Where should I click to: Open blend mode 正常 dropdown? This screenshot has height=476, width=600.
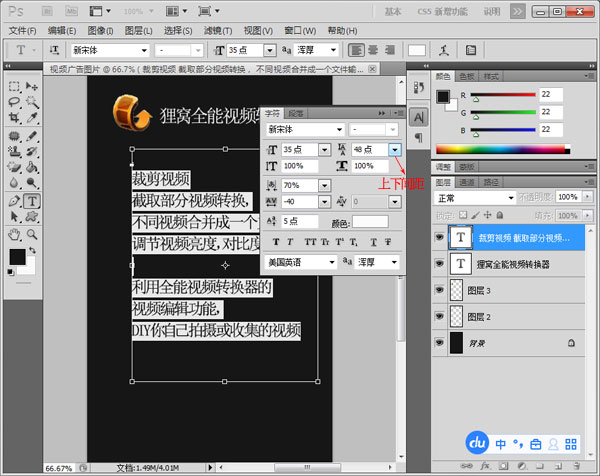pos(510,198)
